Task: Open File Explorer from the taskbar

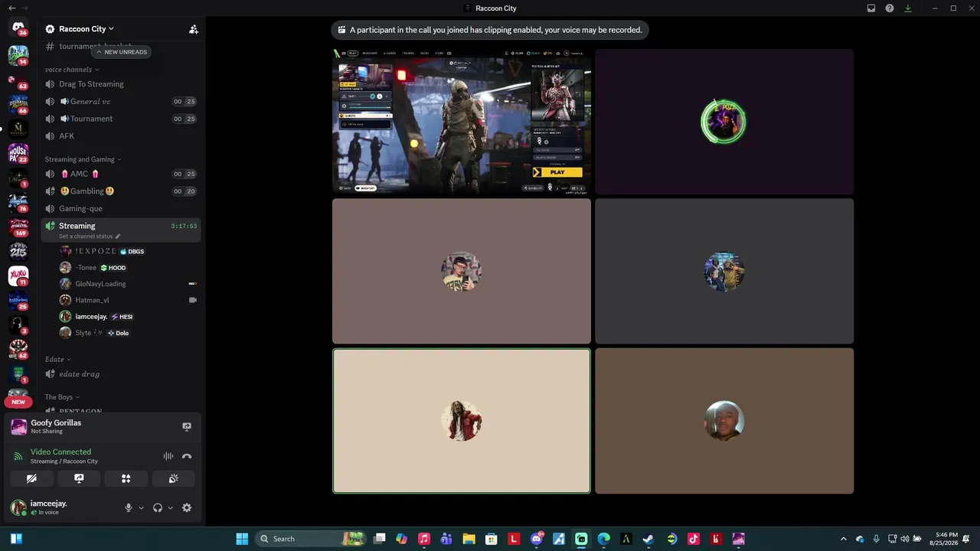Action: click(469, 539)
